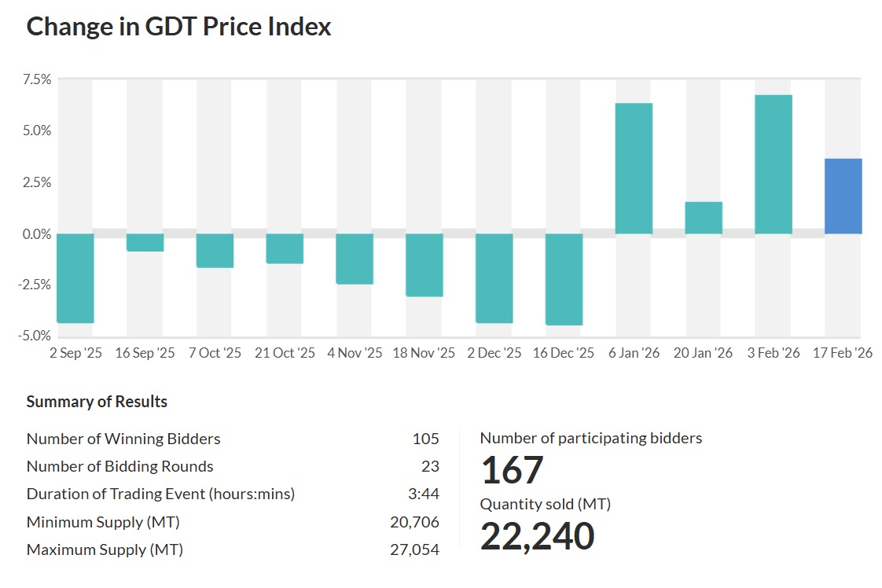Image resolution: width=882 pixels, height=588 pixels.
Task: Select the 21 Oct '25 bar
Action: coord(285,248)
